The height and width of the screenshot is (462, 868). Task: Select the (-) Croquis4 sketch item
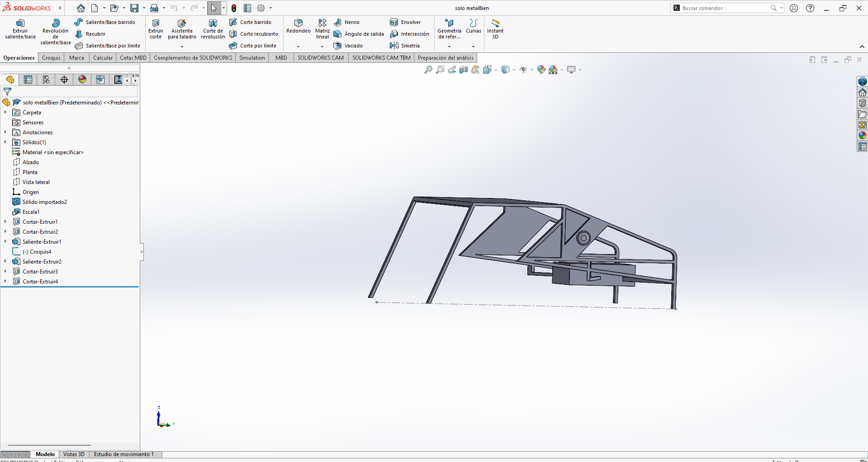[32, 252]
